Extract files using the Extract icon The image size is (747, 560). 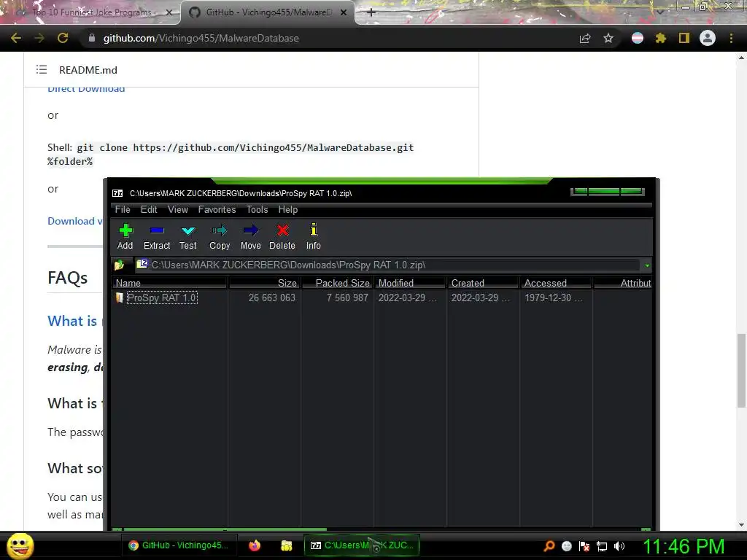(157, 237)
